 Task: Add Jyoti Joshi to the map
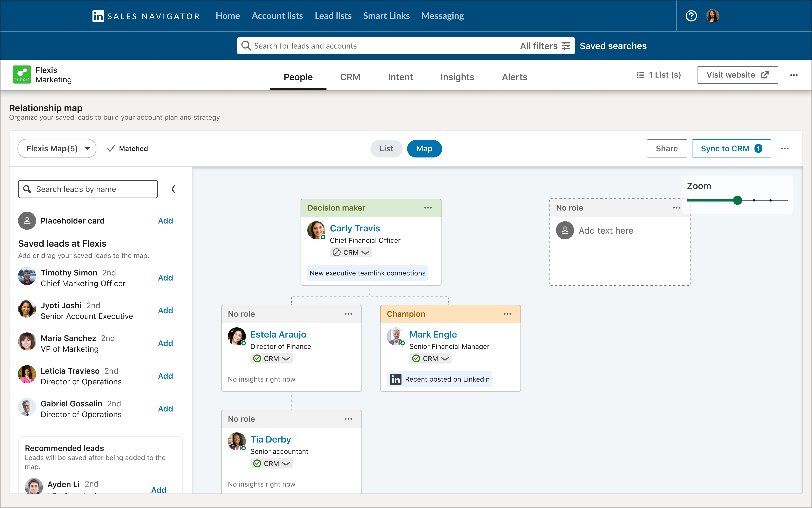point(165,310)
